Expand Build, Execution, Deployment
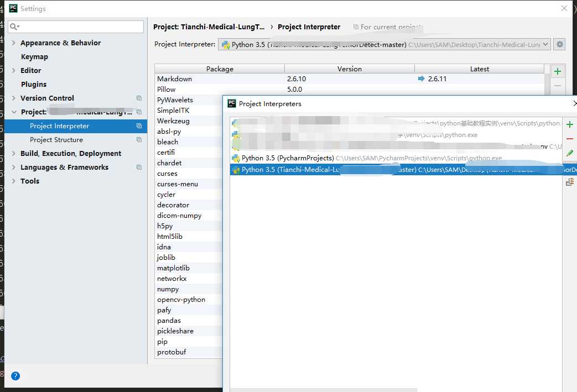 (14, 153)
